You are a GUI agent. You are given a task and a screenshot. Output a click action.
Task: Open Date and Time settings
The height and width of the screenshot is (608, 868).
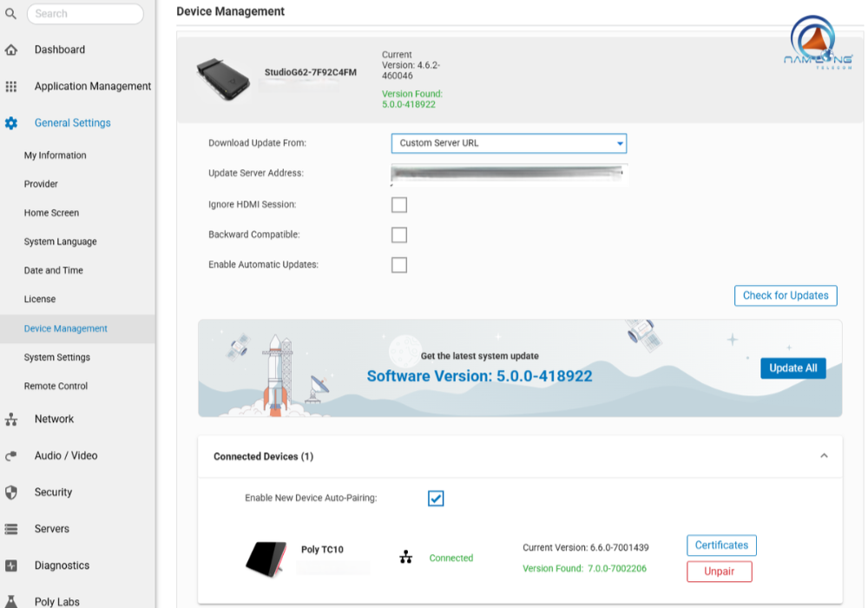pyautogui.click(x=53, y=270)
